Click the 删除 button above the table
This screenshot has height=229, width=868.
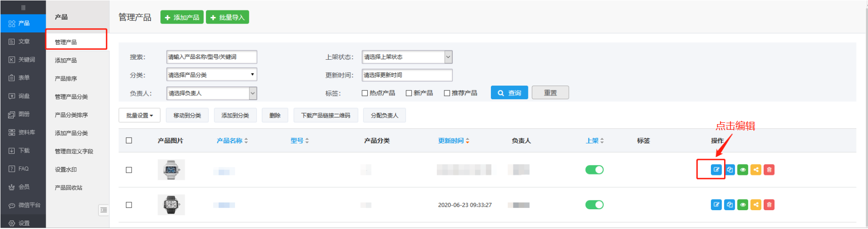275,116
